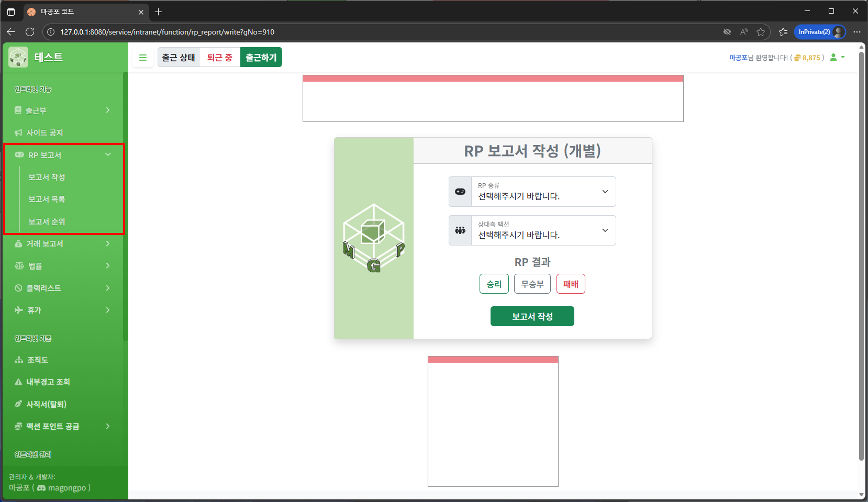The width and height of the screenshot is (868, 502).
Task: Open the hamburger menu icon
Action: 143,57
